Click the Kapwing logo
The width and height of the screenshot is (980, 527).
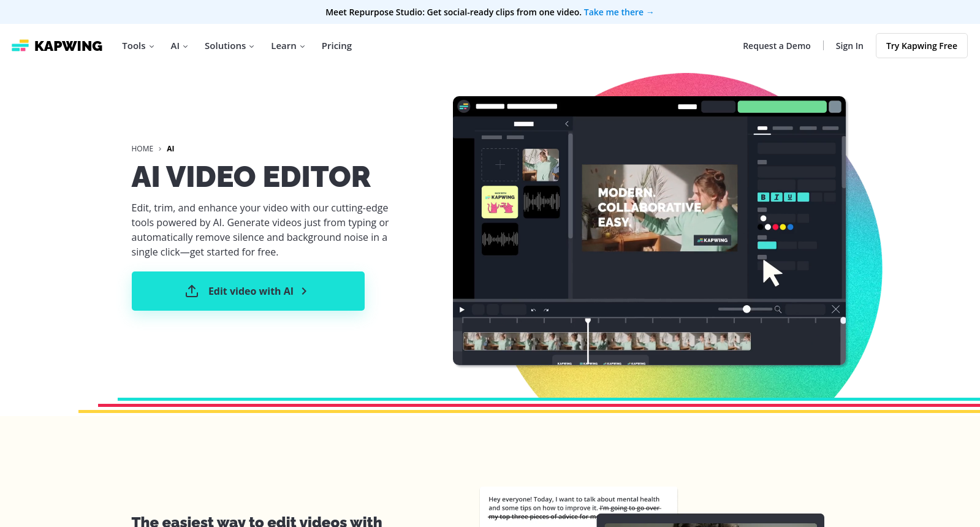pyautogui.click(x=57, y=46)
